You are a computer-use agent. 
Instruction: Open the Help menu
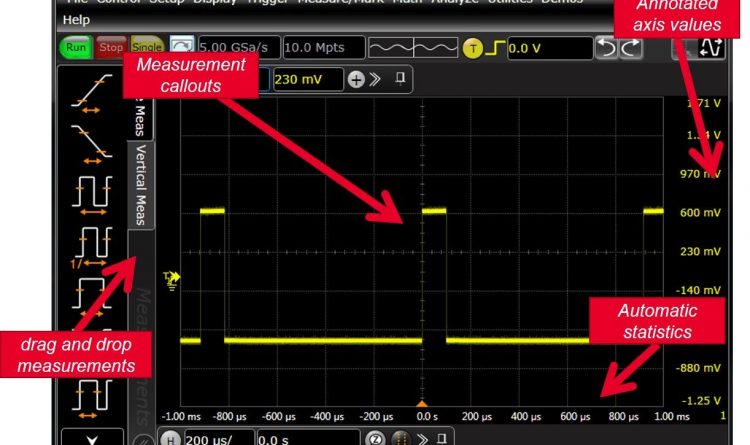click(x=76, y=20)
